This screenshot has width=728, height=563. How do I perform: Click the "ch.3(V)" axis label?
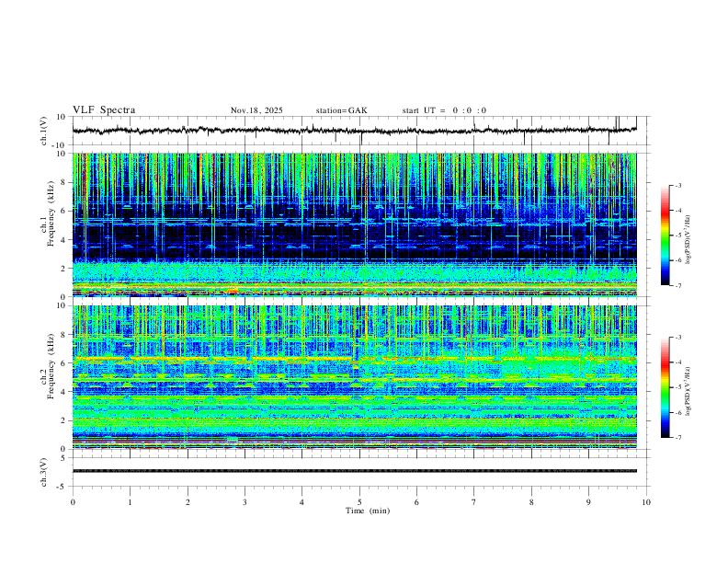coord(44,473)
